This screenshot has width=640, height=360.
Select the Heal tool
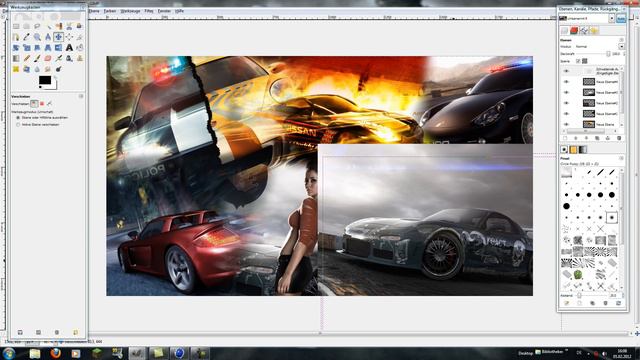pos(16,69)
